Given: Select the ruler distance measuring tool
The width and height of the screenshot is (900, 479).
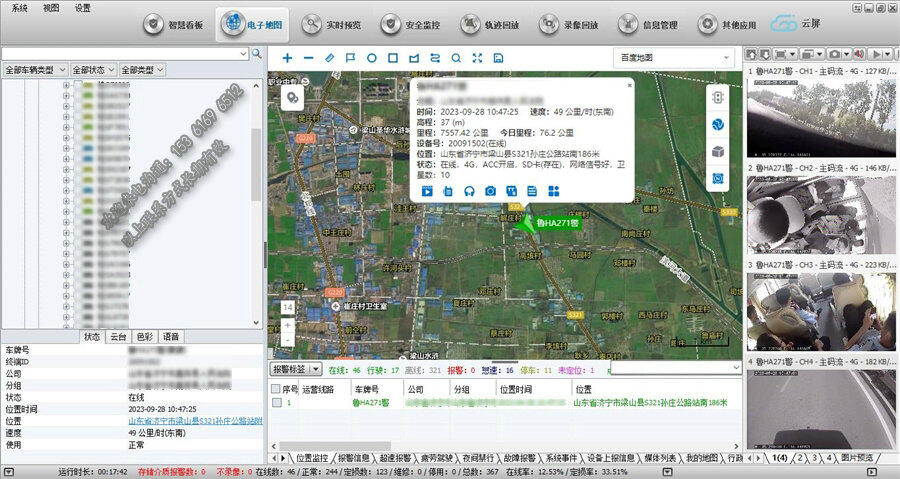Looking at the screenshot, I should 330,58.
